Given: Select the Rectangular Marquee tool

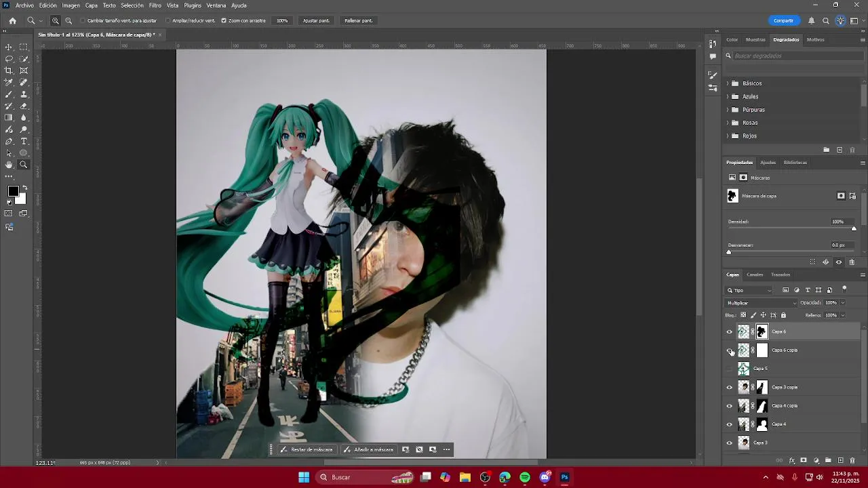Looking at the screenshot, I should (24, 47).
